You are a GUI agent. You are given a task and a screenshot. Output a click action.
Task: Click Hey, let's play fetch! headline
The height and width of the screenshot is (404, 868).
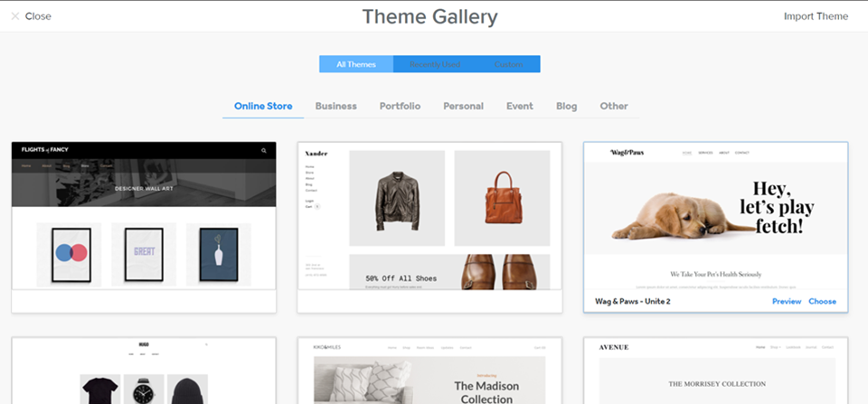(777, 207)
